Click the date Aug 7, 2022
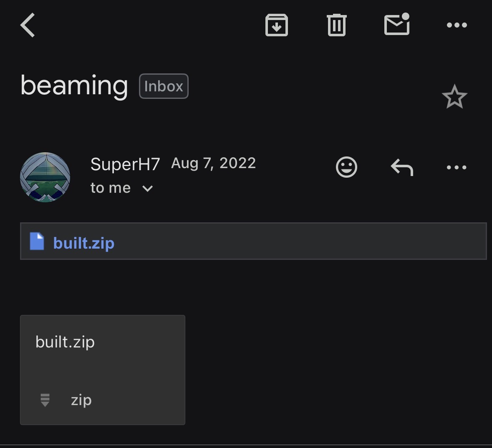492x448 pixels. click(213, 163)
